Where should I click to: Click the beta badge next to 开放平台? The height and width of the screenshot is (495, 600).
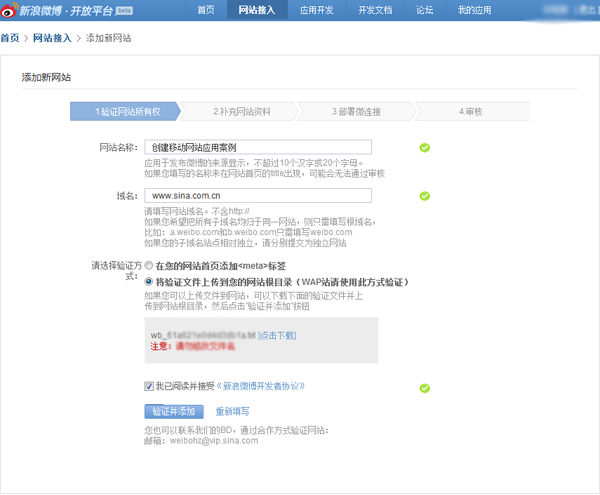click(124, 11)
